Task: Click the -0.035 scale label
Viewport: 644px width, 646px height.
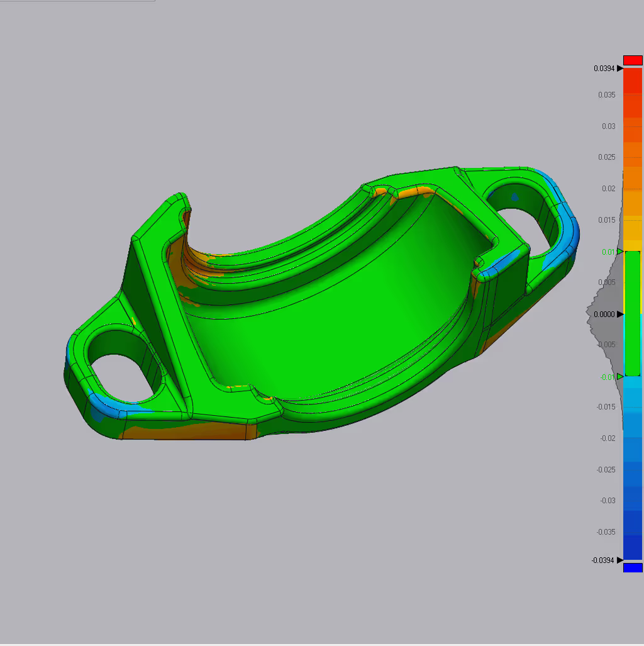Action: coord(606,532)
